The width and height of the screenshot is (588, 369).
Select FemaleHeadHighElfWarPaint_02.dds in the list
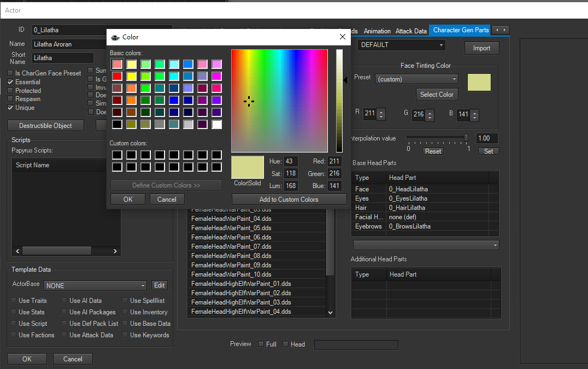[x=257, y=293]
